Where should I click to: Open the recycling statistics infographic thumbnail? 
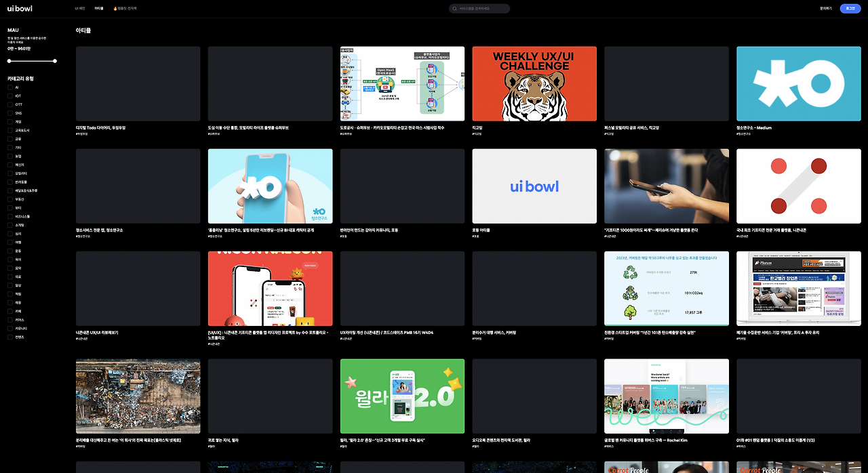(x=667, y=289)
